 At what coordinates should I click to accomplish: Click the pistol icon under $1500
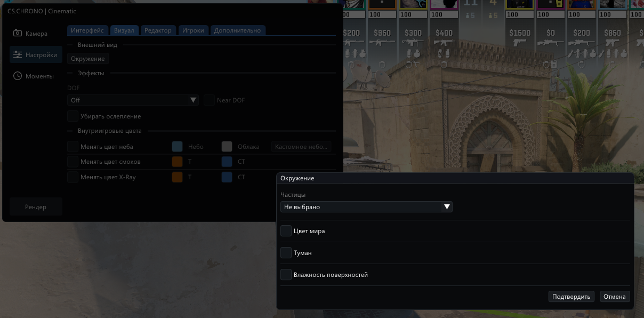click(x=519, y=43)
